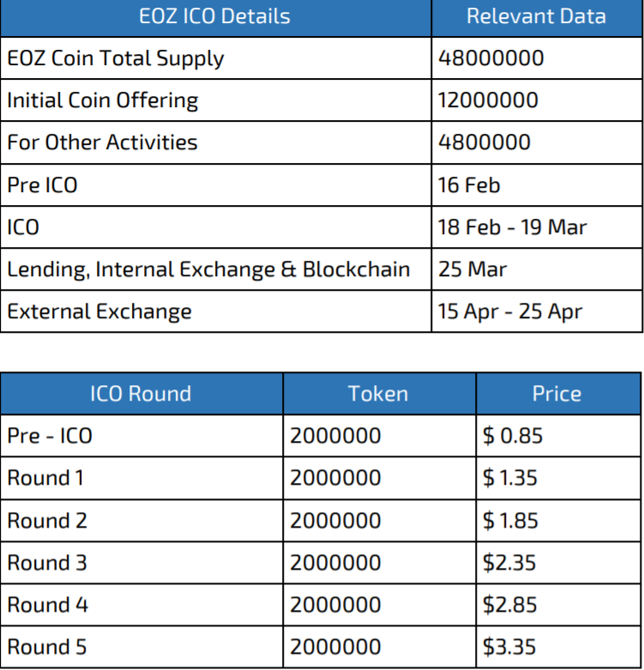Click the 'EOZ ICO Details' header cell
Image resolution: width=644 pixels, height=670 pixels.
tap(214, 17)
